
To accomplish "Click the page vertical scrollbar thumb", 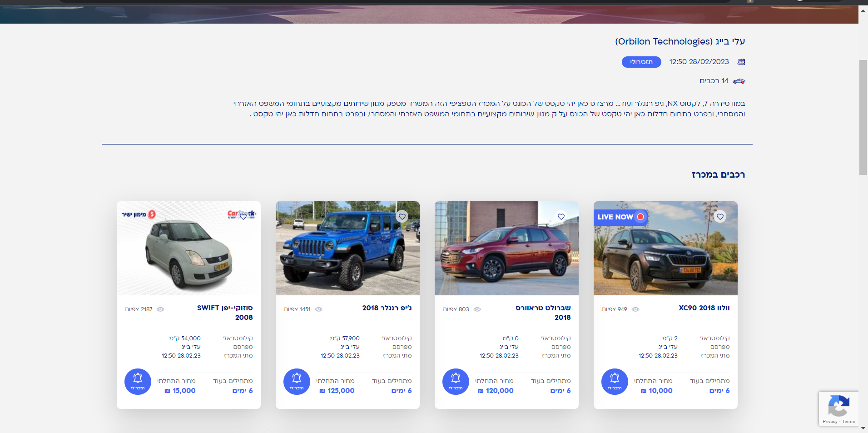I will pos(863,117).
